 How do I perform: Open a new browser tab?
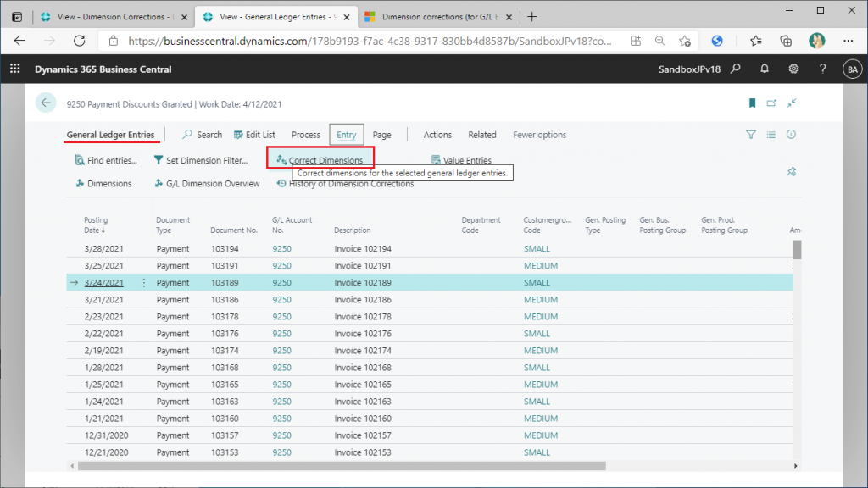click(x=532, y=17)
